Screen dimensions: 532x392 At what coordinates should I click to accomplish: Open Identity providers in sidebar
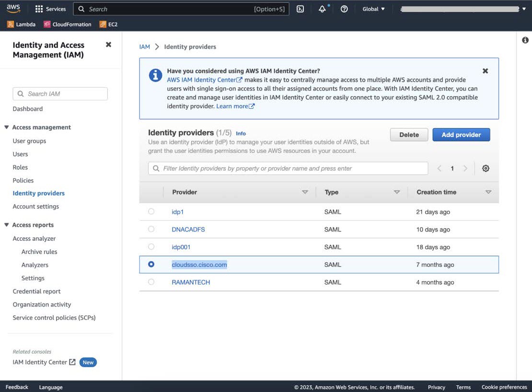pyautogui.click(x=39, y=193)
